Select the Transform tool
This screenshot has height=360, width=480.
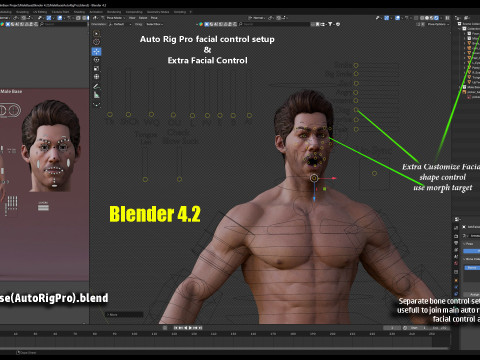[x=96, y=77]
